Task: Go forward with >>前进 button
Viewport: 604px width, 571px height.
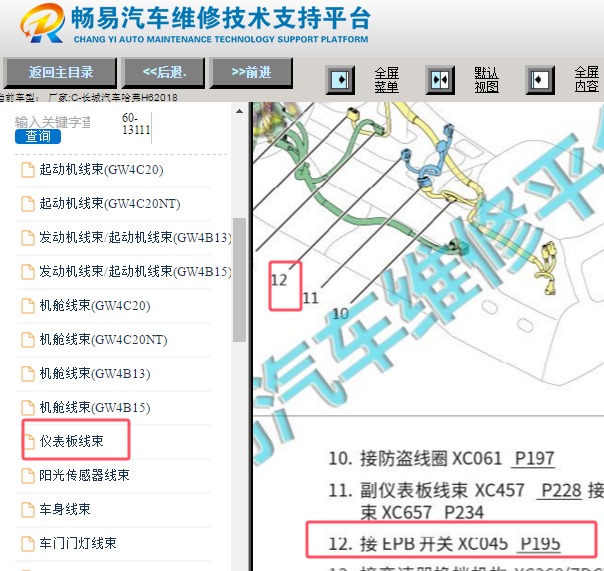Action: pyautogui.click(x=251, y=72)
